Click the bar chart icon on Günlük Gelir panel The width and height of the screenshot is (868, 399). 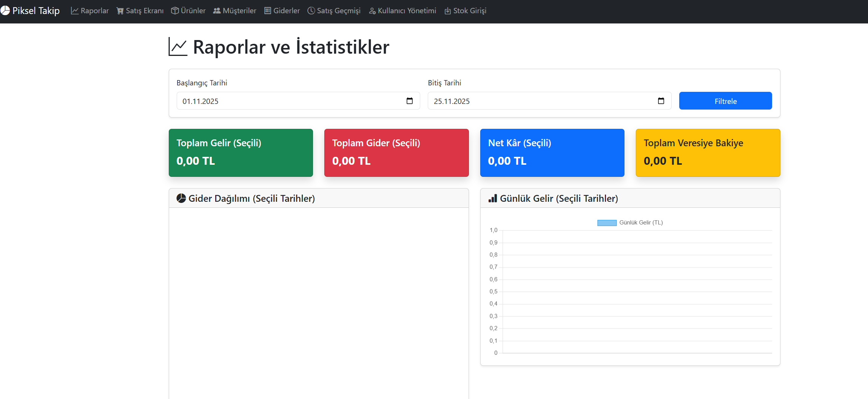coord(493,198)
